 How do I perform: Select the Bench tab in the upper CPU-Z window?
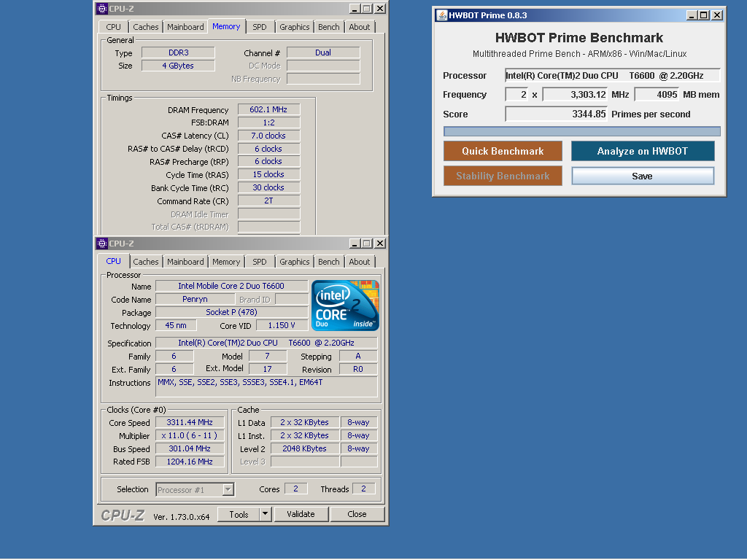click(x=329, y=27)
